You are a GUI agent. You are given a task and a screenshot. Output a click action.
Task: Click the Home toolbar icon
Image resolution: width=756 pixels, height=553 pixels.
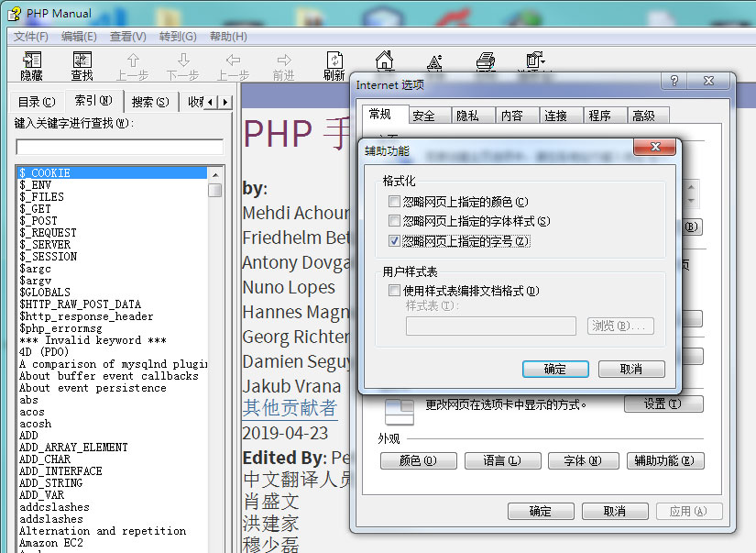(x=385, y=60)
